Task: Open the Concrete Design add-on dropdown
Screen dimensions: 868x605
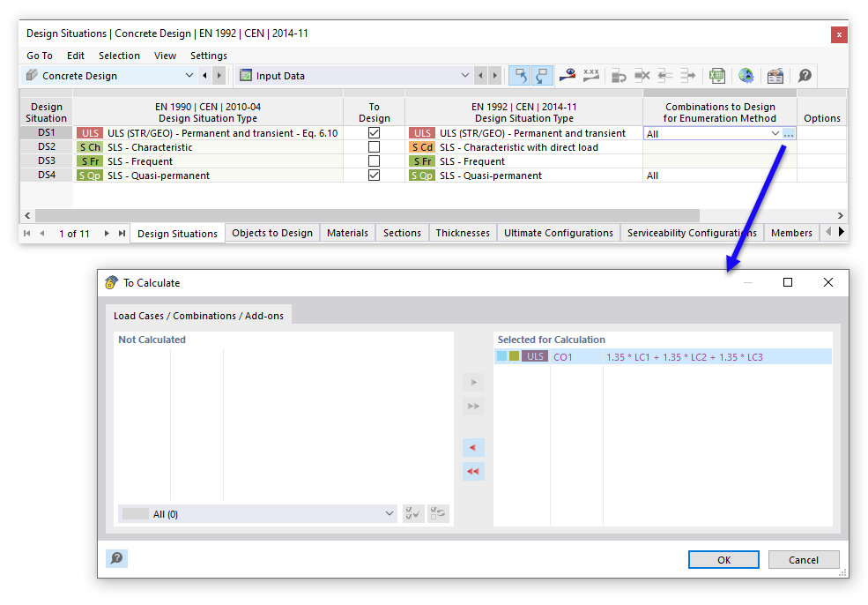Action: pos(189,75)
